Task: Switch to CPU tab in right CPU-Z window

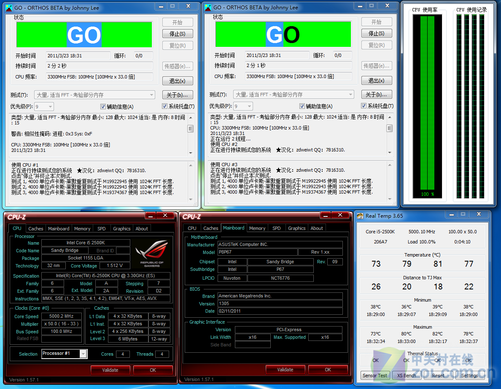Action: [x=192, y=228]
